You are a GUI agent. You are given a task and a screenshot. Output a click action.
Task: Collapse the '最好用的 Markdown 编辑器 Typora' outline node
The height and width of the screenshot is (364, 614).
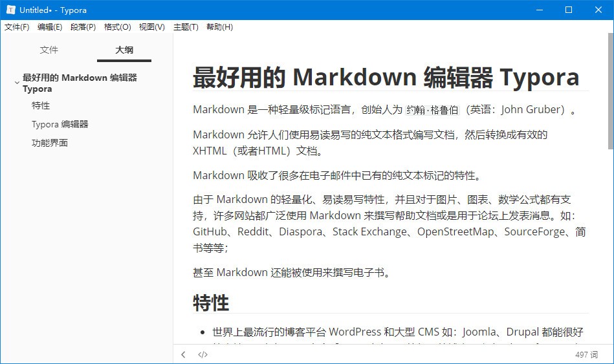coord(17,83)
